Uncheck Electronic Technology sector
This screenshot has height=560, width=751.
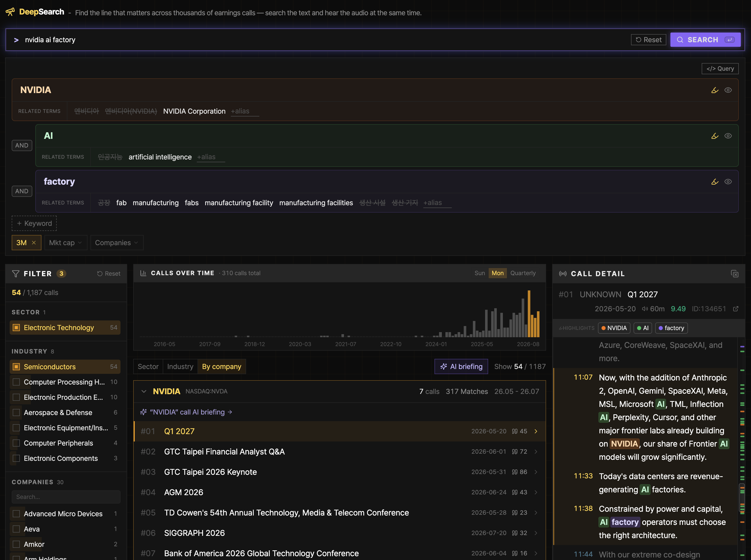(16, 328)
